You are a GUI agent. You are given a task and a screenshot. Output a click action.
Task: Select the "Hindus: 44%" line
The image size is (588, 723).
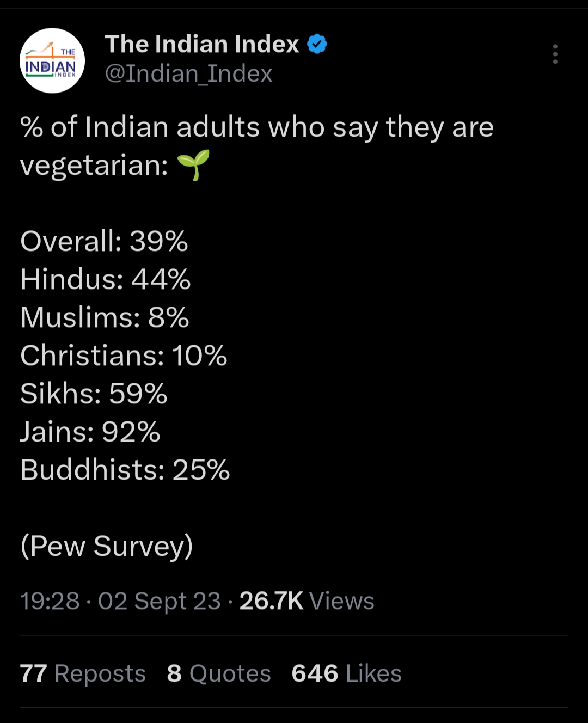[x=106, y=279]
